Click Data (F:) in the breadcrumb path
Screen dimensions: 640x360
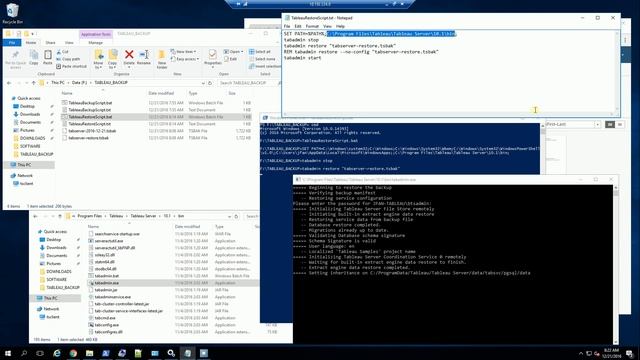pyautogui.click(x=80, y=83)
